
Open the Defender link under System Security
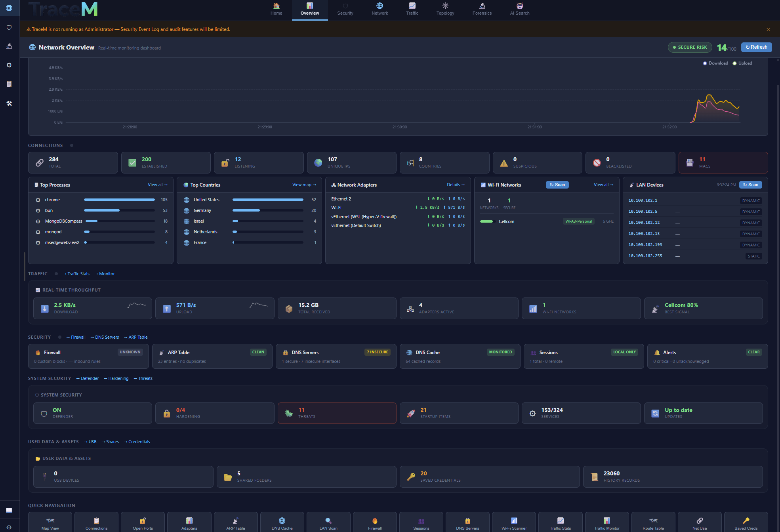pos(88,379)
